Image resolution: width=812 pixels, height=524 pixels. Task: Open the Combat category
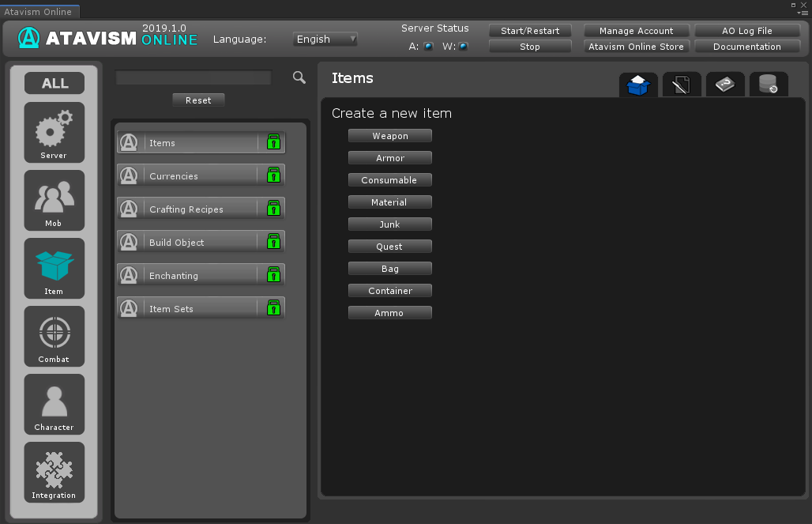(x=54, y=336)
